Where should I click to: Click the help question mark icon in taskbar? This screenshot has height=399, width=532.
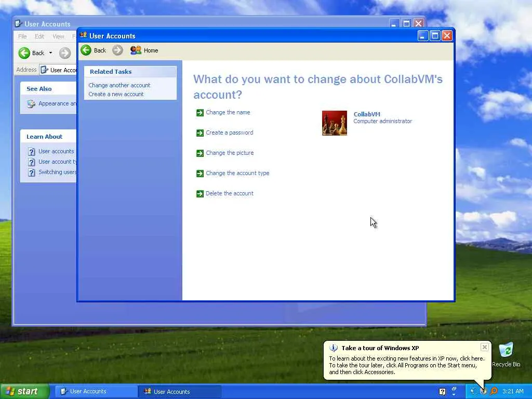click(443, 392)
